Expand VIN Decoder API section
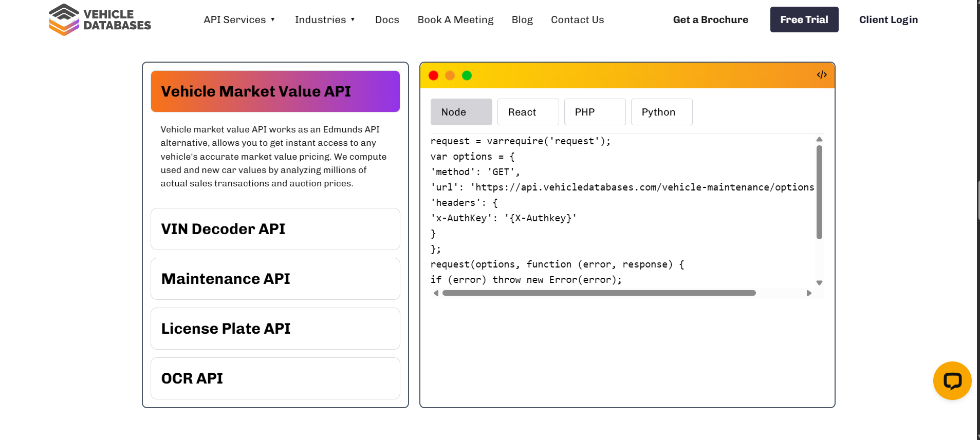 tap(275, 229)
